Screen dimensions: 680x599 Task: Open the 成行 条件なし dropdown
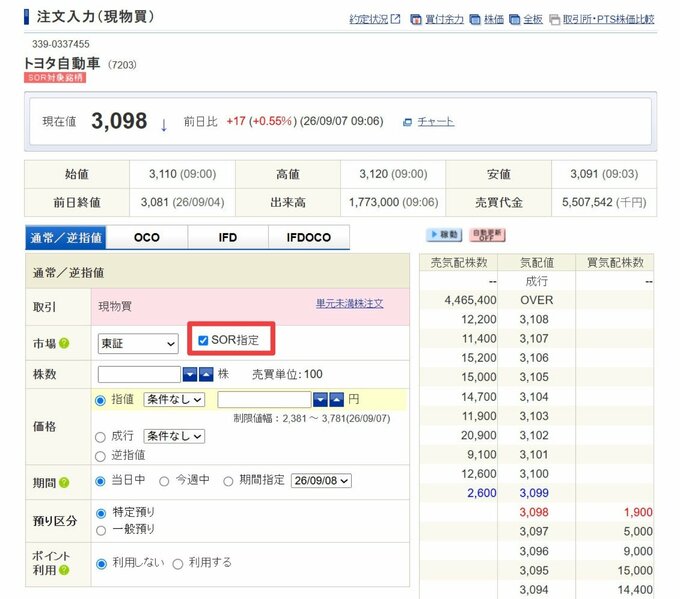[x=174, y=436]
